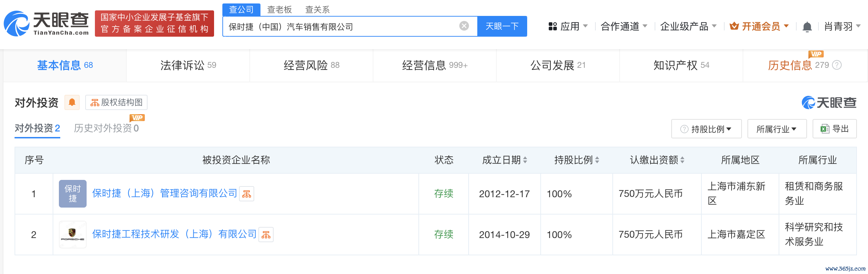Click the orange alert bell beside 对外投资
Viewport: 868px width, 274px height.
point(72,102)
